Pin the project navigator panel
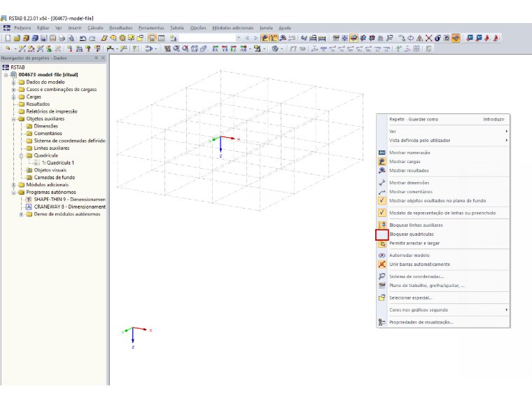Image resolution: width=532 pixels, height=399 pixels. pyautogui.click(x=97, y=58)
